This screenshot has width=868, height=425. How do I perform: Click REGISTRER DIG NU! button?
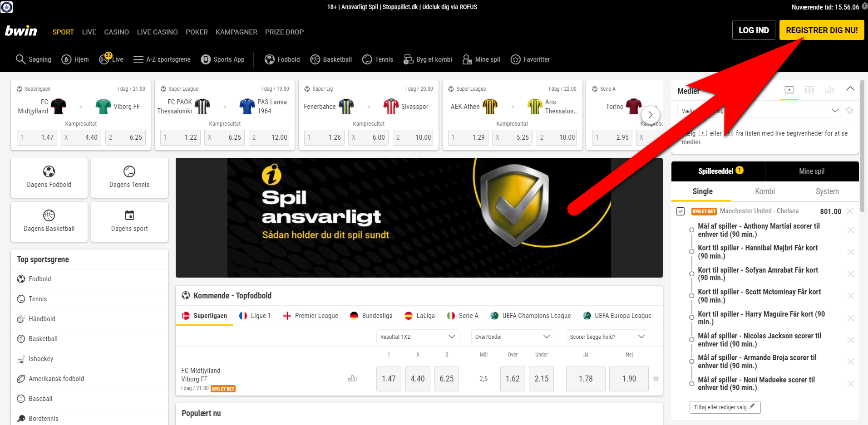click(822, 30)
